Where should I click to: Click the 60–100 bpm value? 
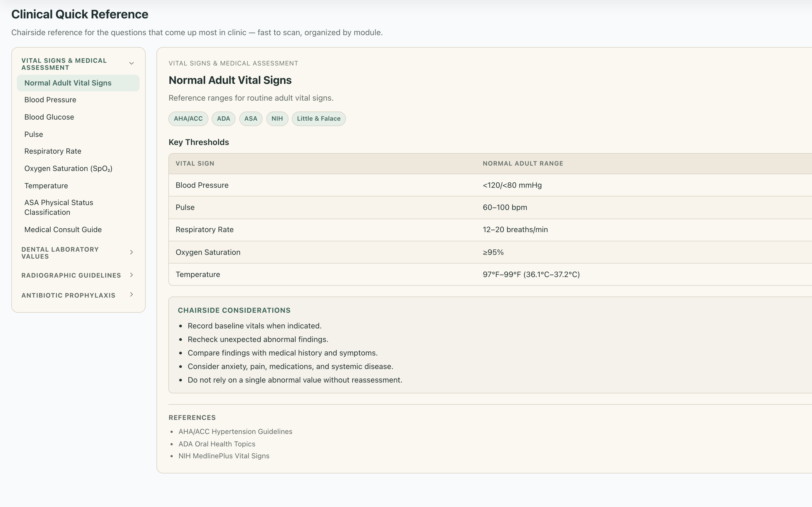505,207
